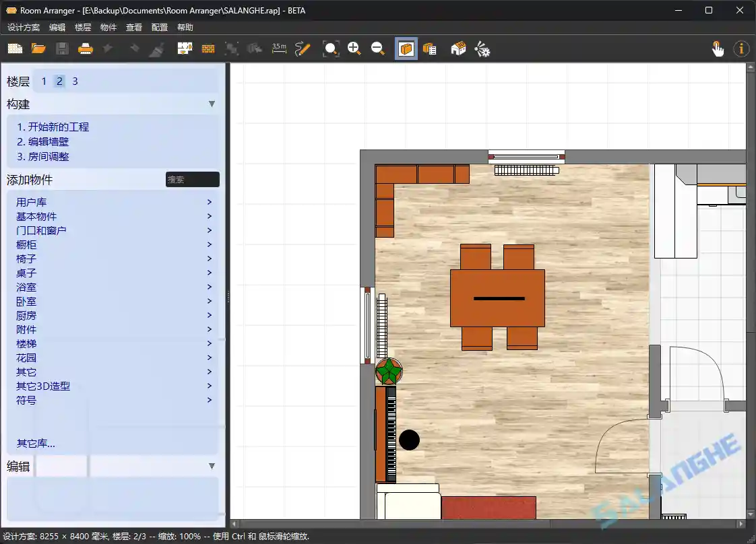Viewport: 756px width, 544px height.
Task: Zoom out of the floor plan
Action: pos(378,48)
